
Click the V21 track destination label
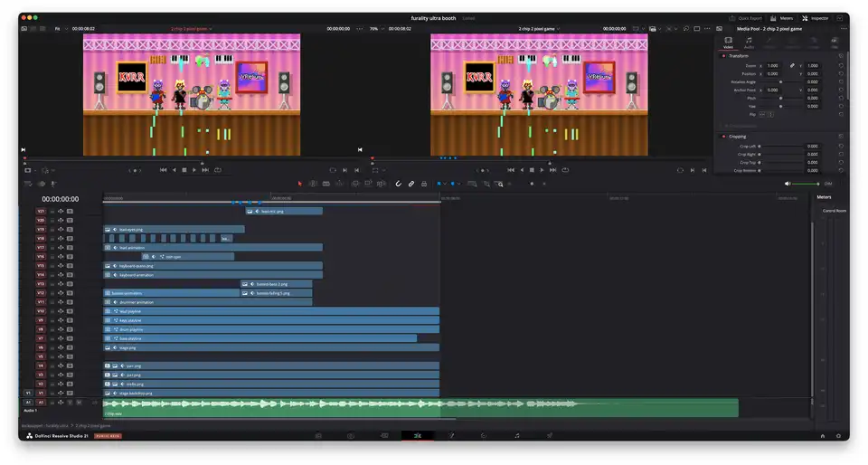point(41,212)
